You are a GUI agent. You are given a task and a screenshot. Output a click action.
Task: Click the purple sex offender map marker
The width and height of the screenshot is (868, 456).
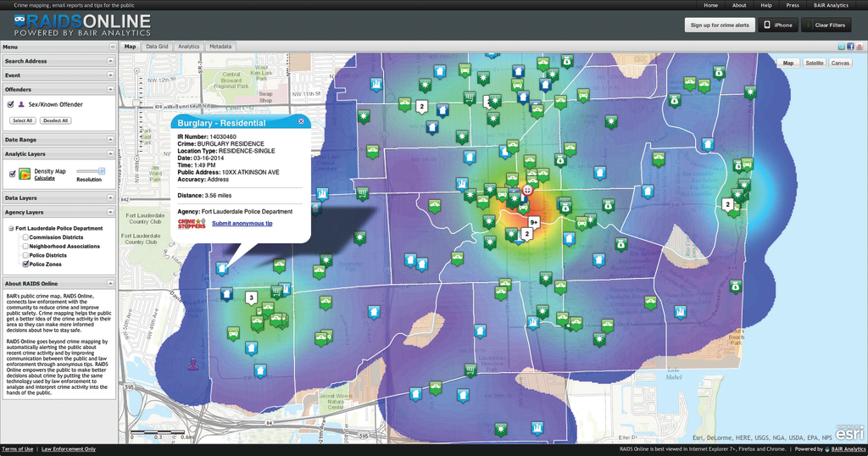[x=193, y=364]
